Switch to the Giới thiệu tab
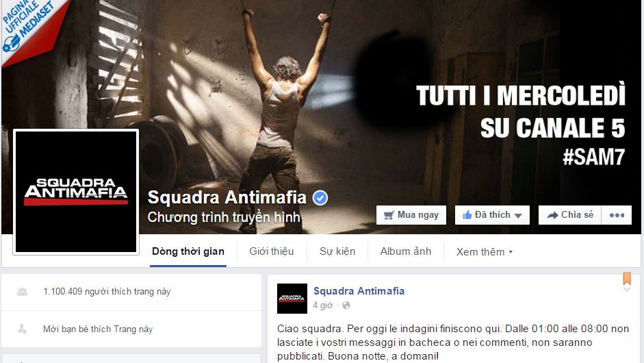This screenshot has height=363, width=644. (x=272, y=251)
